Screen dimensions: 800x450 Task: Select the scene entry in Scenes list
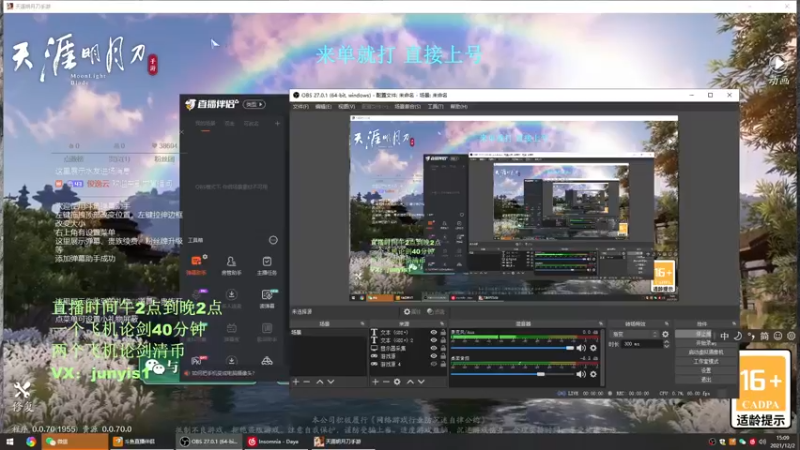coord(328,332)
